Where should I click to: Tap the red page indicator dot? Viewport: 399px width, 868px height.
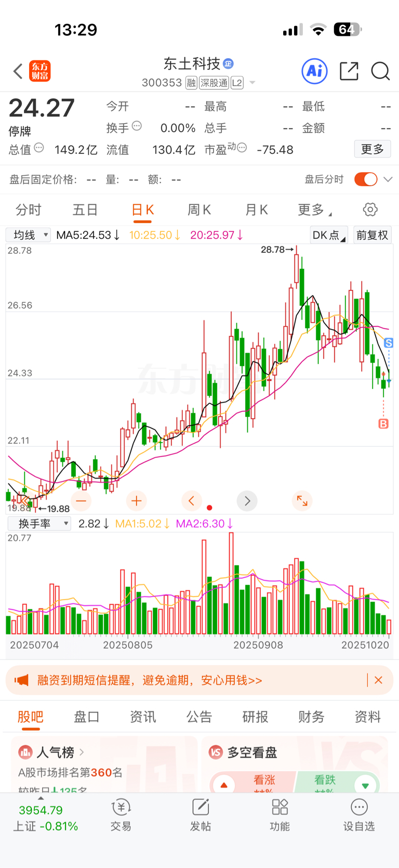click(x=209, y=508)
